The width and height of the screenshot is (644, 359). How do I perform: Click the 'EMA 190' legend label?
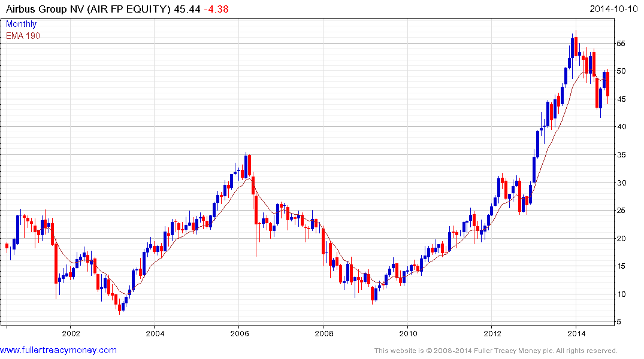coord(23,36)
